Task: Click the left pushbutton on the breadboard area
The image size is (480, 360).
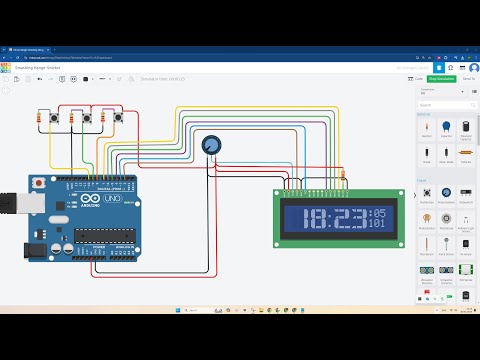Action: point(54,118)
